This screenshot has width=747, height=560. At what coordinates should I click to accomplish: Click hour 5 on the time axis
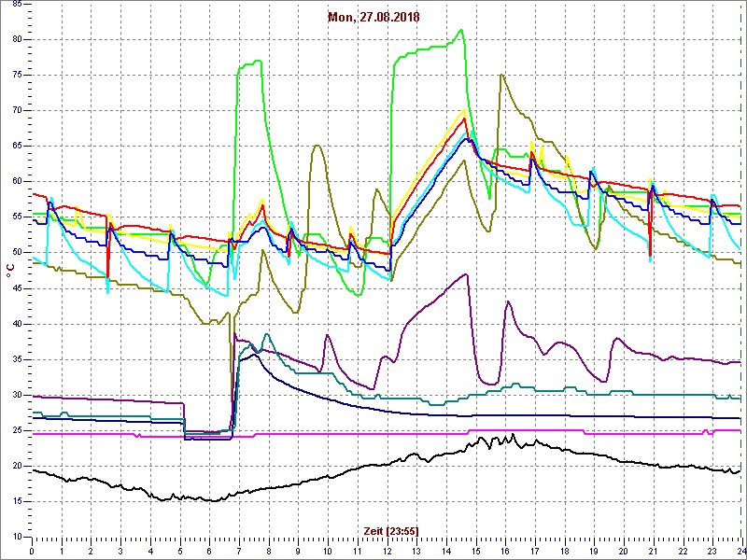pos(179,551)
